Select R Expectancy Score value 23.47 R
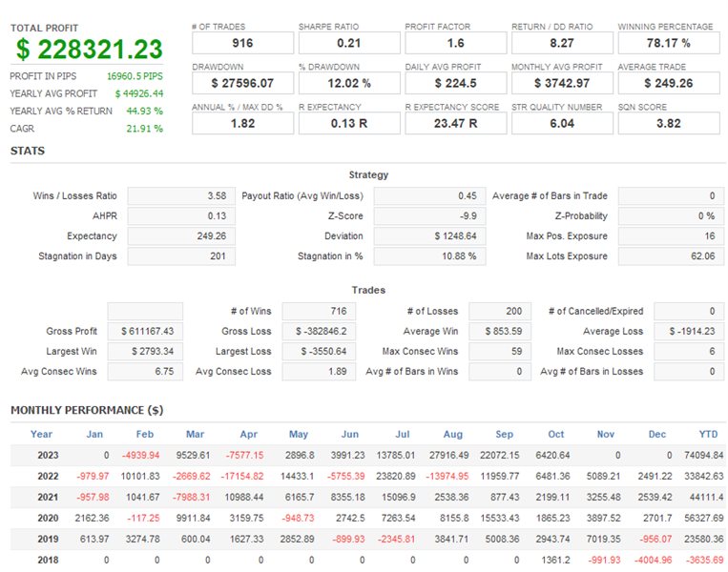Screen dimensions: 728x572 point(455,123)
